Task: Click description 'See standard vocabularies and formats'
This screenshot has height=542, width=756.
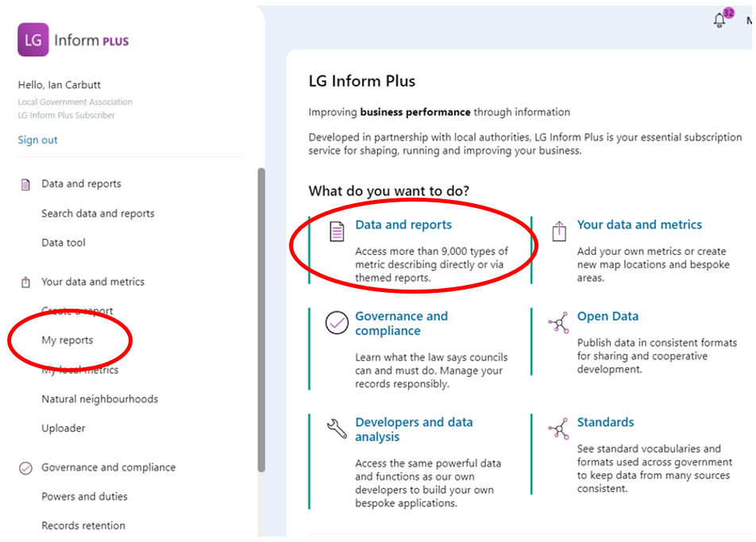Action: tap(654, 468)
